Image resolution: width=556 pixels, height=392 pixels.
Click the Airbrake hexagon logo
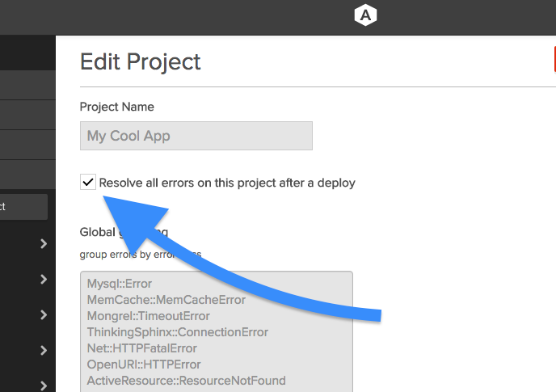[365, 15]
